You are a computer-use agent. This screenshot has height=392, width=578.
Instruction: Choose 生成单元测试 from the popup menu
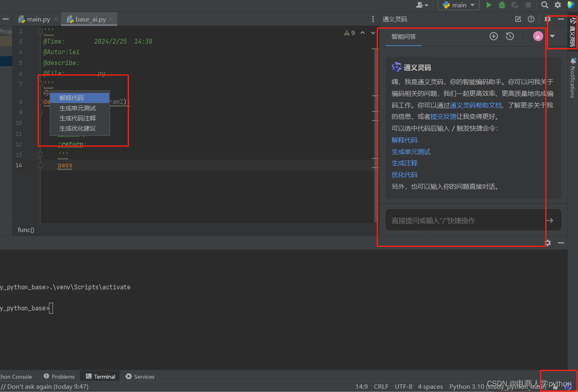(80, 108)
